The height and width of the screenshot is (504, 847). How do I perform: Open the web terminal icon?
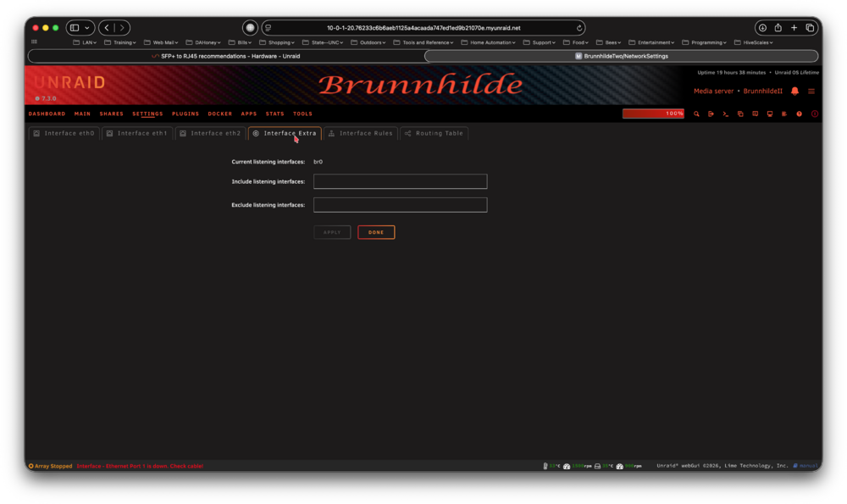click(726, 114)
